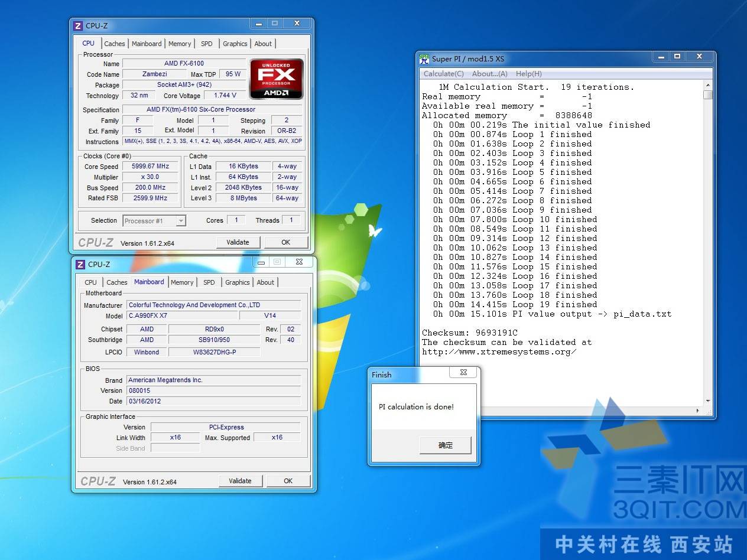Open About tab in top CPU-Z window
The height and width of the screenshot is (560, 747).
(263, 44)
